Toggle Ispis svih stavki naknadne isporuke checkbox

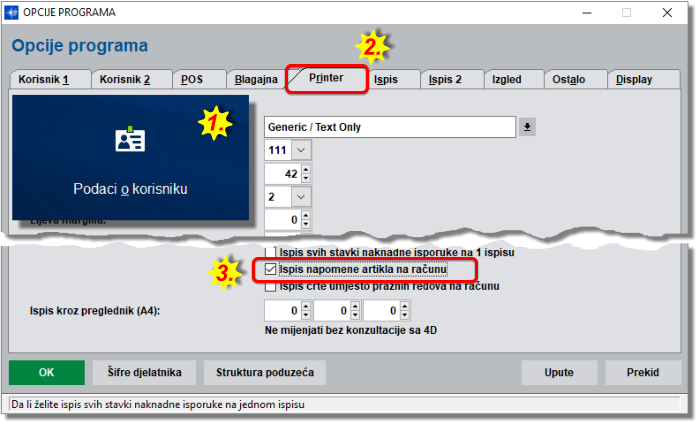coord(271,252)
